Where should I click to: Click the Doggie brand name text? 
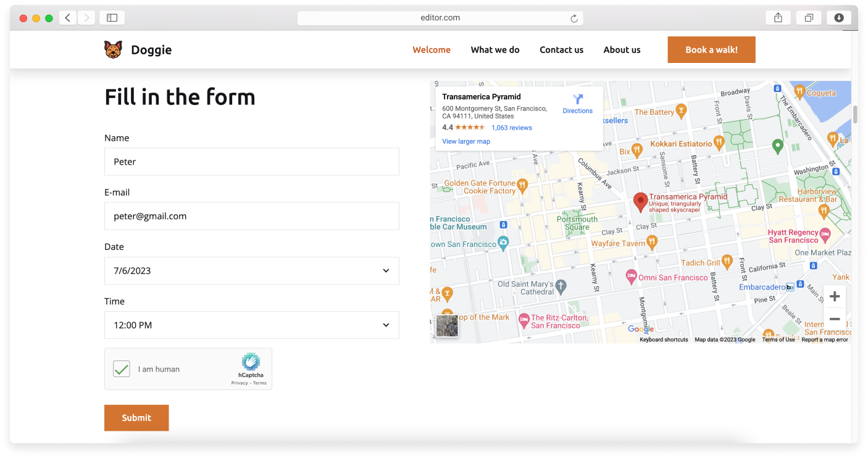(151, 50)
